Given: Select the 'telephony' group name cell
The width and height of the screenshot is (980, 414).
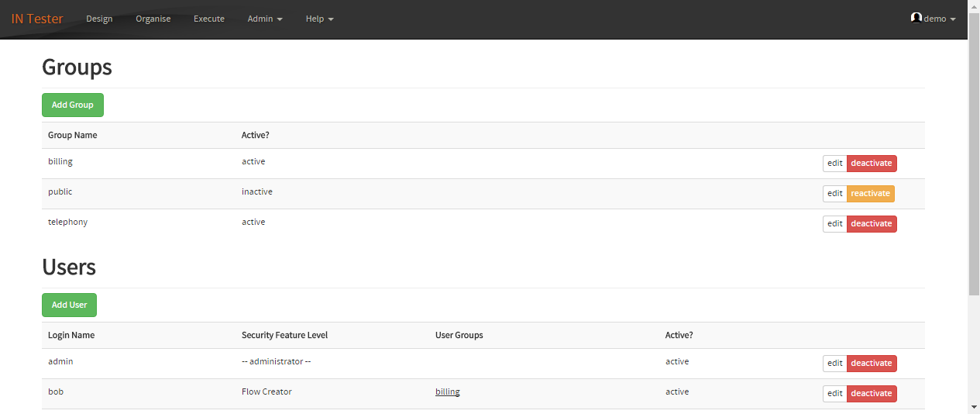Looking at the screenshot, I should (x=67, y=222).
